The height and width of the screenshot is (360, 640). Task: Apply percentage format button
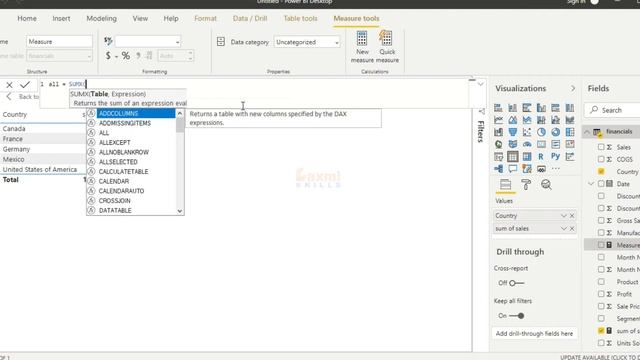126,56
